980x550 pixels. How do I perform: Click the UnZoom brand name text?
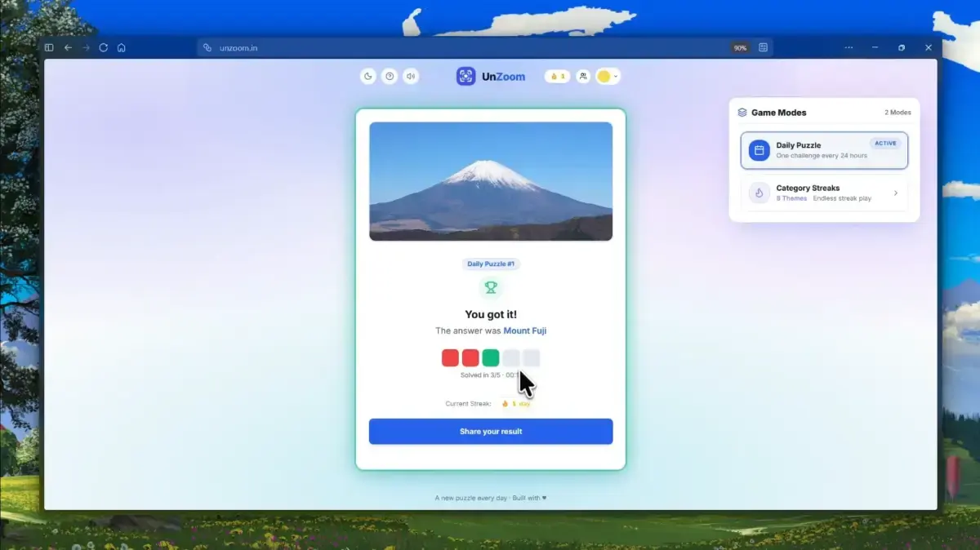[504, 77]
